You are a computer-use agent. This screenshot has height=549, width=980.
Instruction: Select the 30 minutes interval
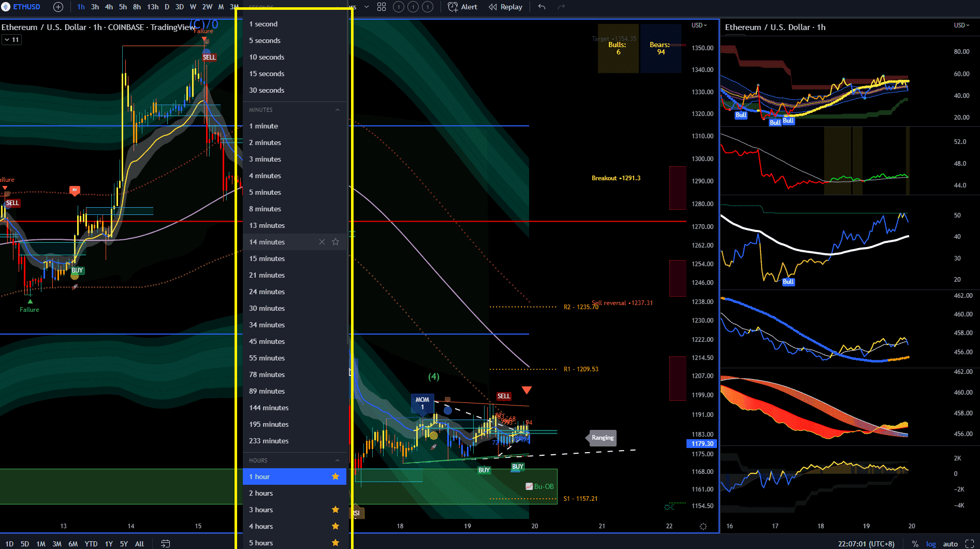click(x=267, y=308)
